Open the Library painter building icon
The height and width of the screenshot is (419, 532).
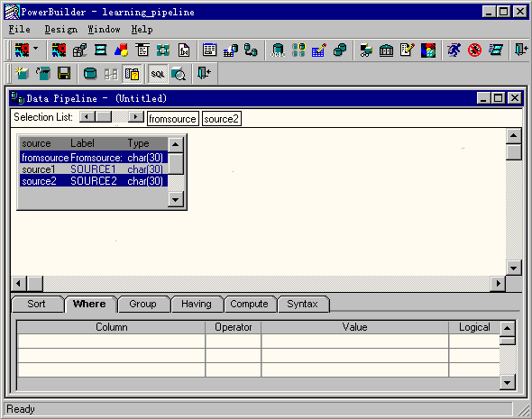click(387, 50)
